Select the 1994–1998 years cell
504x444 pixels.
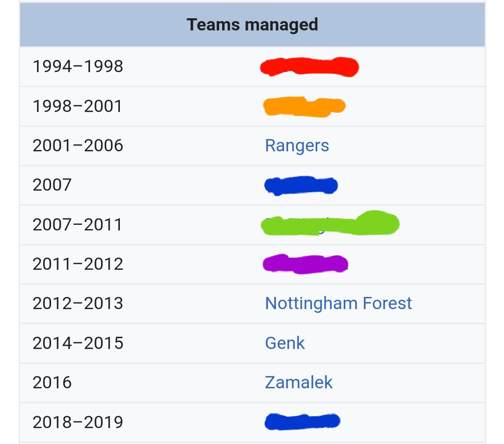pos(78,67)
